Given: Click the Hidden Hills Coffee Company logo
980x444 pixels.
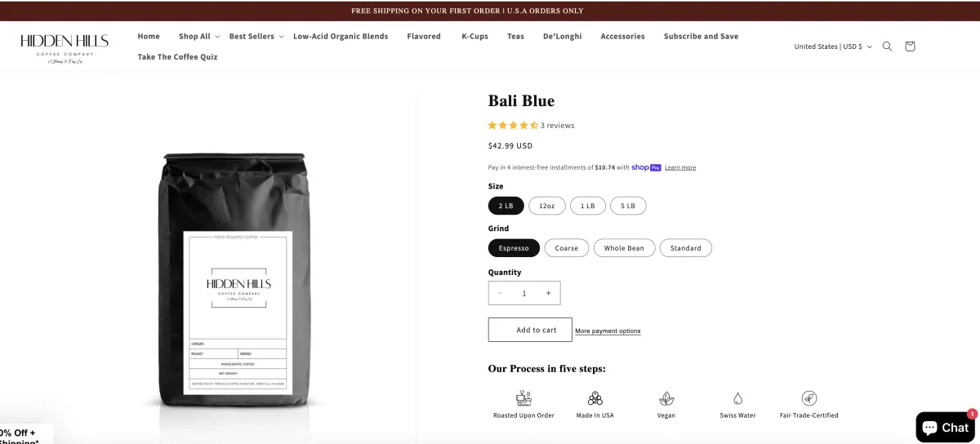Looking at the screenshot, I should [x=65, y=47].
